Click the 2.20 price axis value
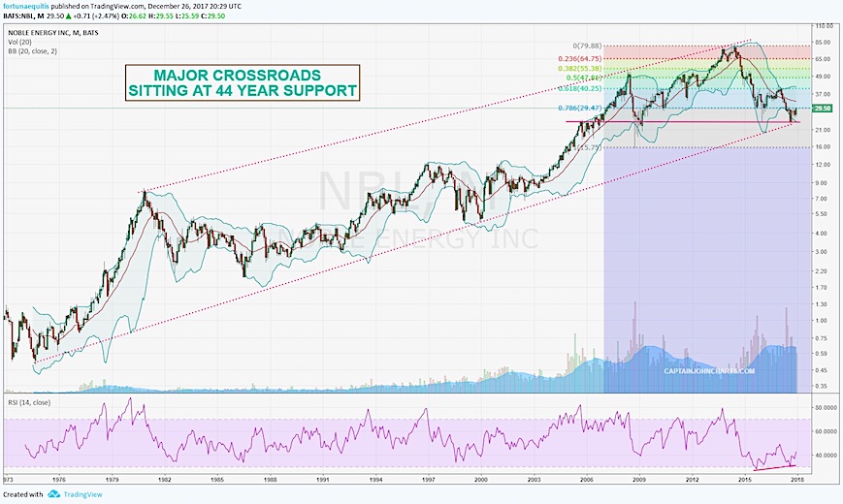 tap(821, 270)
